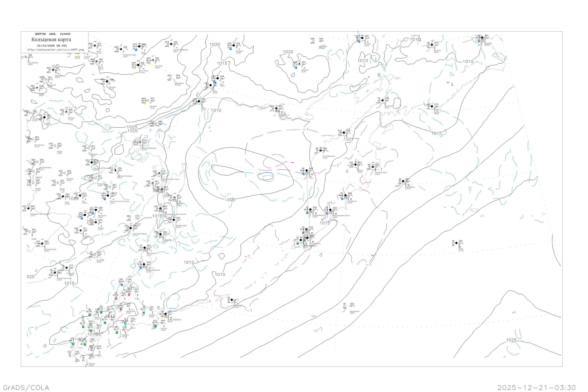Click the Семлячики station circle marker
588x392 pixels.
[x=346, y=195]
